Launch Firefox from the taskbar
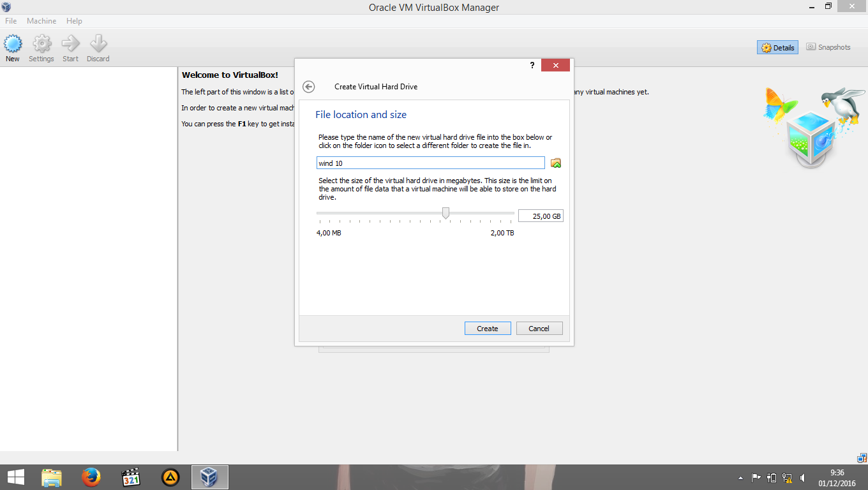Viewport: 868px width, 490px height. pyautogui.click(x=91, y=477)
